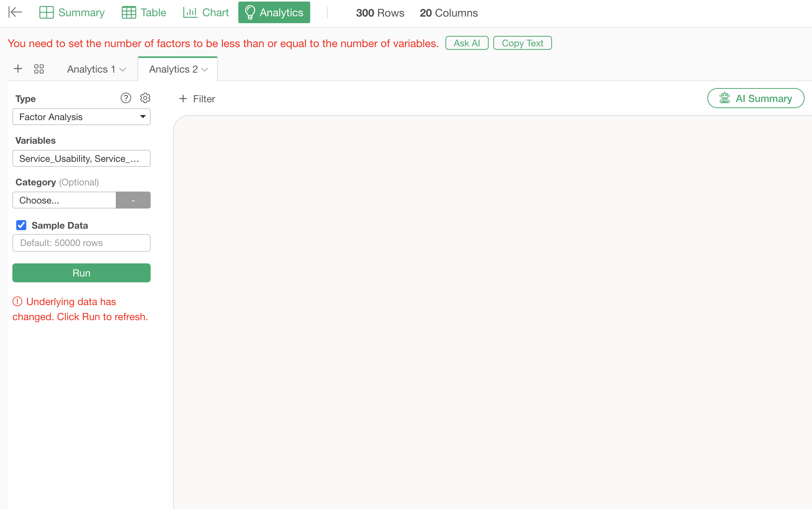Open the Analytics 2 tab menu chevron
The image size is (812, 509).
[x=205, y=70]
